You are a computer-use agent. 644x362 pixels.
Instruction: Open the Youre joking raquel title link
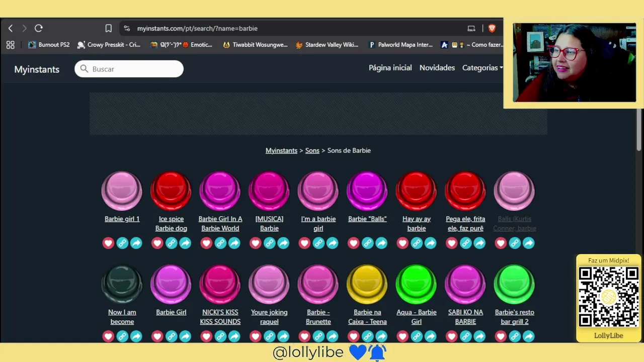(269, 317)
